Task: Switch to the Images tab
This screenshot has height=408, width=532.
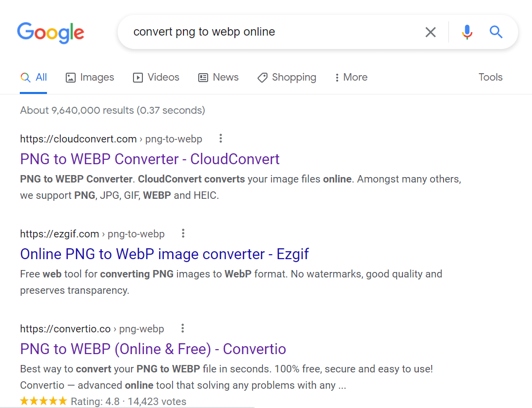Action: [x=90, y=77]
